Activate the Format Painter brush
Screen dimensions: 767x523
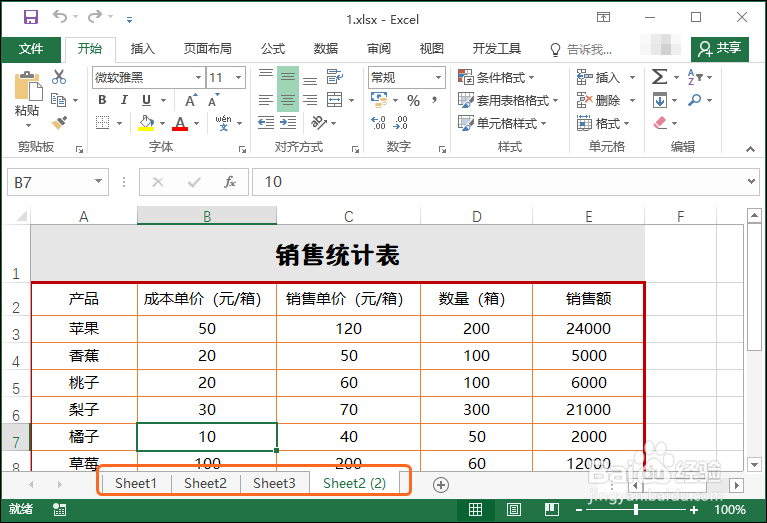click(59, 122)
